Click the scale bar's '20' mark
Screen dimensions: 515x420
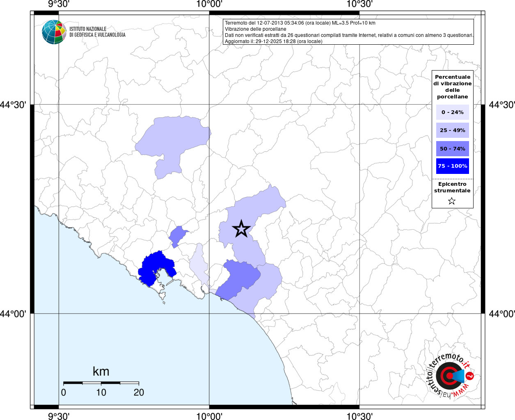(139, 393)
